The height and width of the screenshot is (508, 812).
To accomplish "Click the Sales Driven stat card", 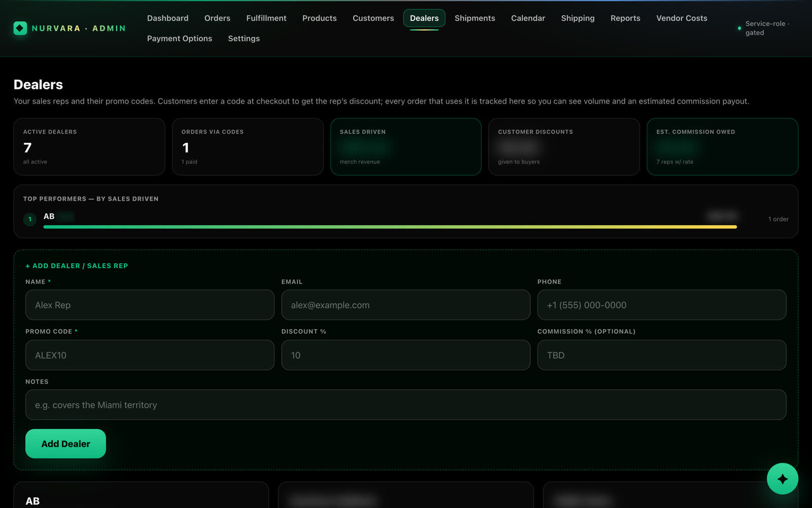I will [x=406, y=147].
